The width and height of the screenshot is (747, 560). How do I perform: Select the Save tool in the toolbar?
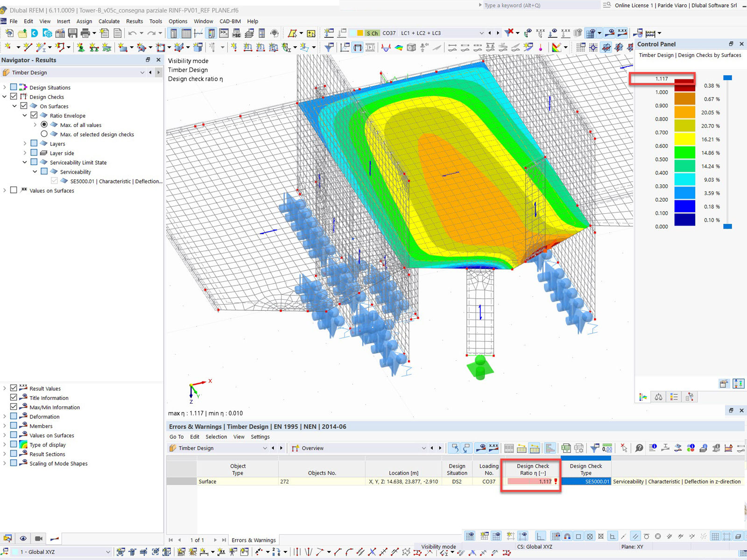[72, 33]
